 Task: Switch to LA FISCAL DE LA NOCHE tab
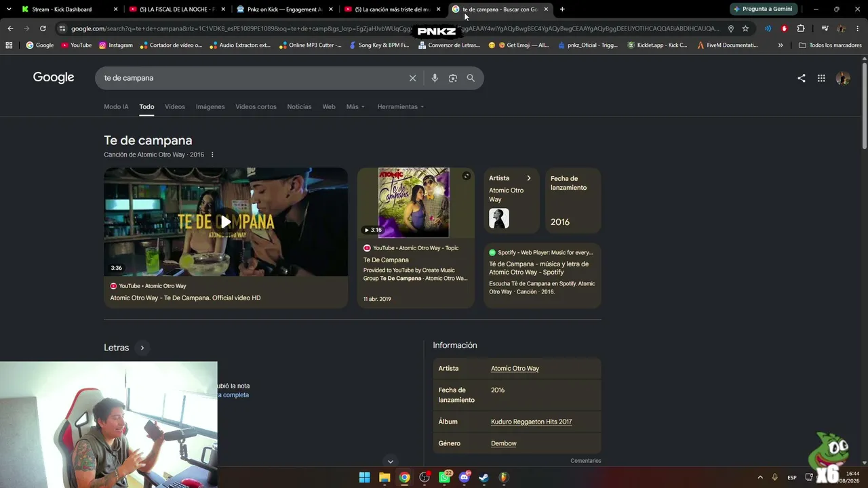[x=178, y=9]
